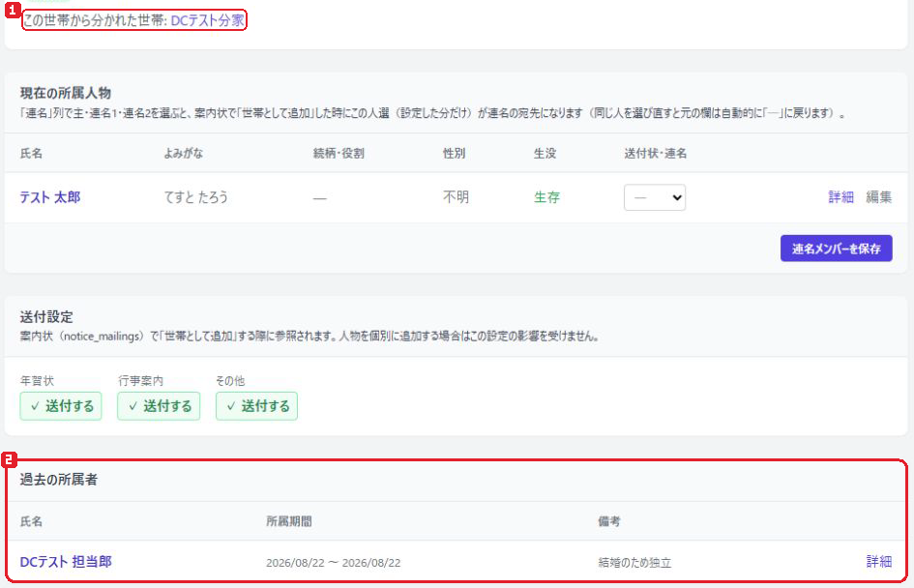The height and width of the screenshot is (588, 914).
Task: Click the 生没 column header
Action: click(545, 153)
